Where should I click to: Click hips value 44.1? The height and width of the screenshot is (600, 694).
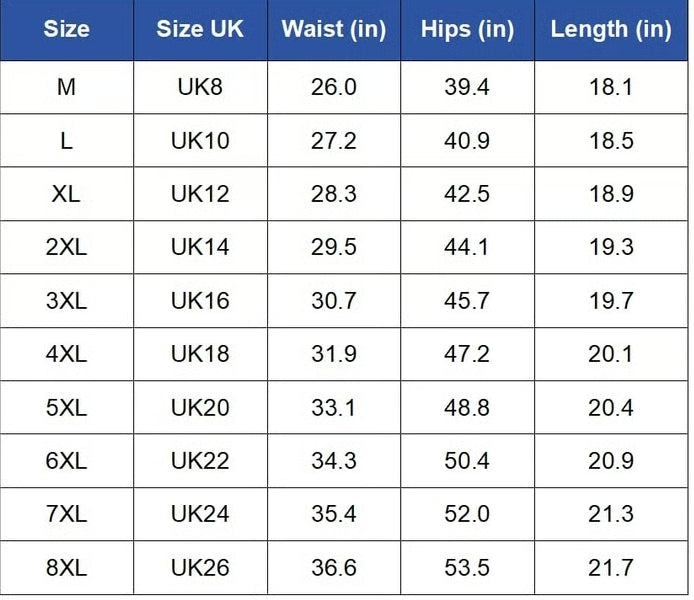coord(467,247)
